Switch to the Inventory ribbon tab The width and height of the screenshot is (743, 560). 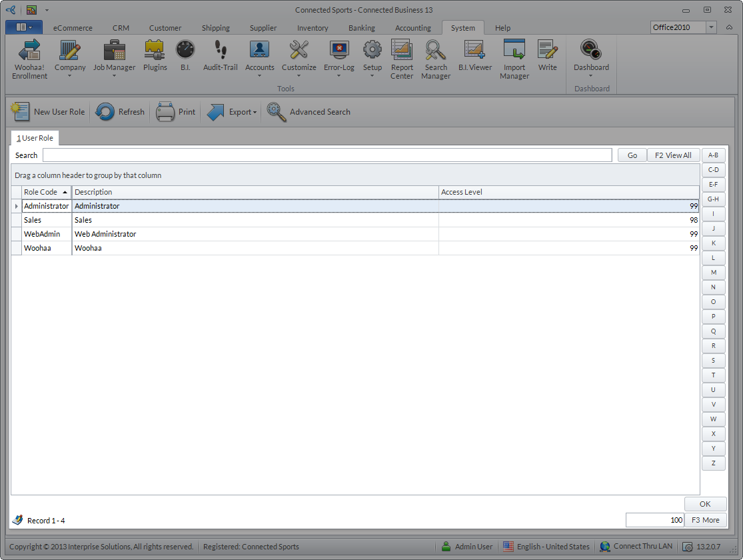[313, 28]
